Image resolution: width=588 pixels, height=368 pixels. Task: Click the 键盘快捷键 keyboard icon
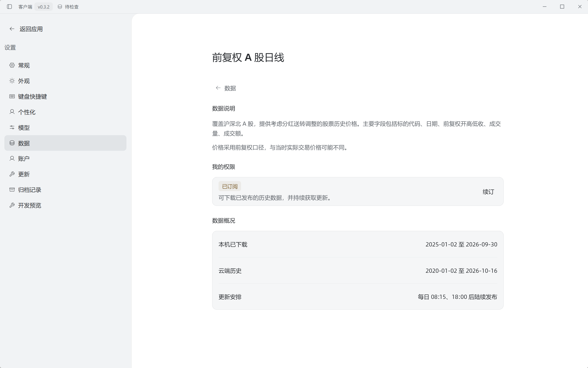pos(12,96)
